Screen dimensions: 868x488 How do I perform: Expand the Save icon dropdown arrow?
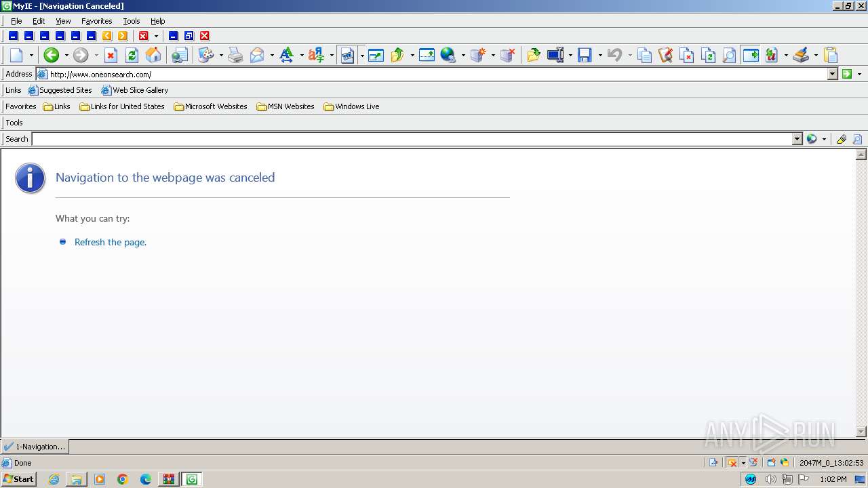coord(599,56)
